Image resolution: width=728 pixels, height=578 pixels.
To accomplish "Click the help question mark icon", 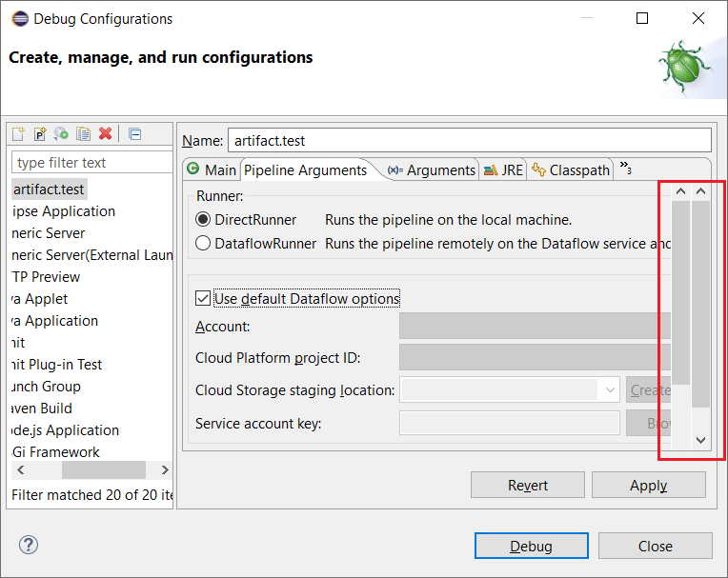I will point(28,546).
